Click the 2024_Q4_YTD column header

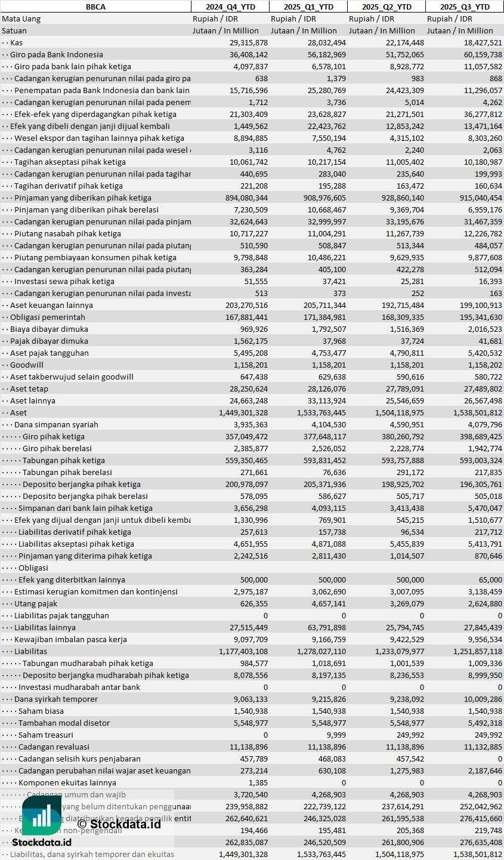tap(230, 7)
